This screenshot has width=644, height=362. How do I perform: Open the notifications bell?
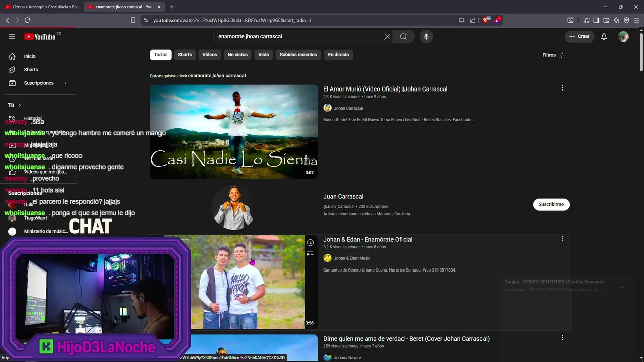604,36
